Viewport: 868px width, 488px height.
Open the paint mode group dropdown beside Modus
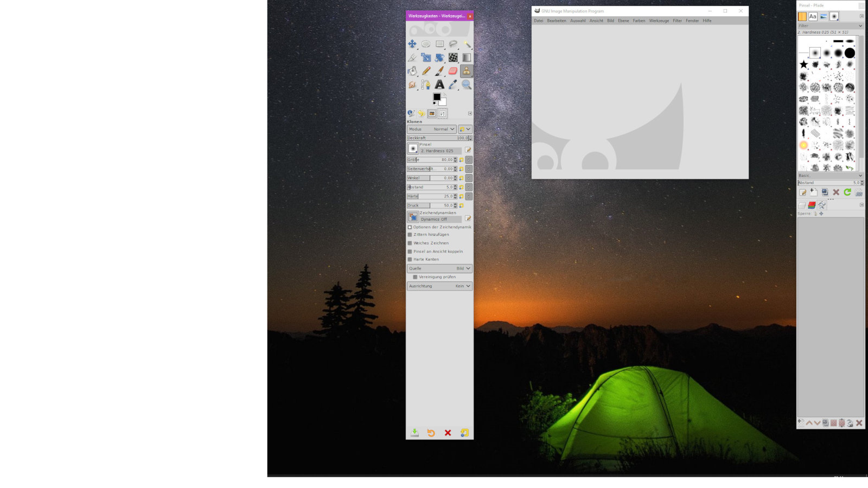465,129
